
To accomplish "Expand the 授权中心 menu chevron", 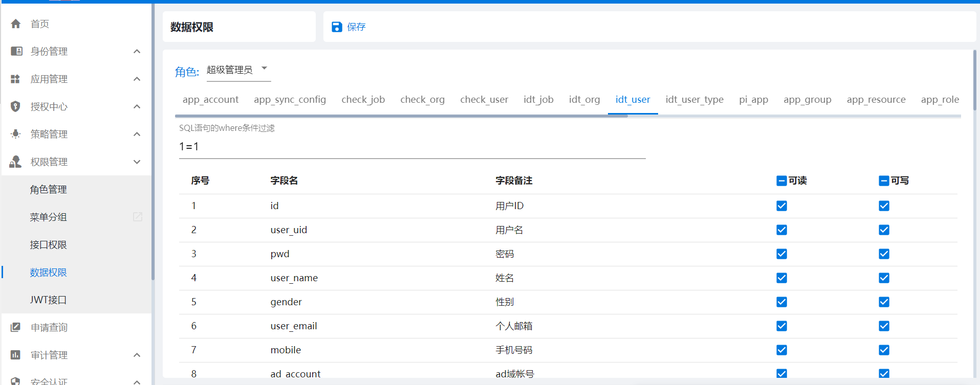I will point(137,106).
